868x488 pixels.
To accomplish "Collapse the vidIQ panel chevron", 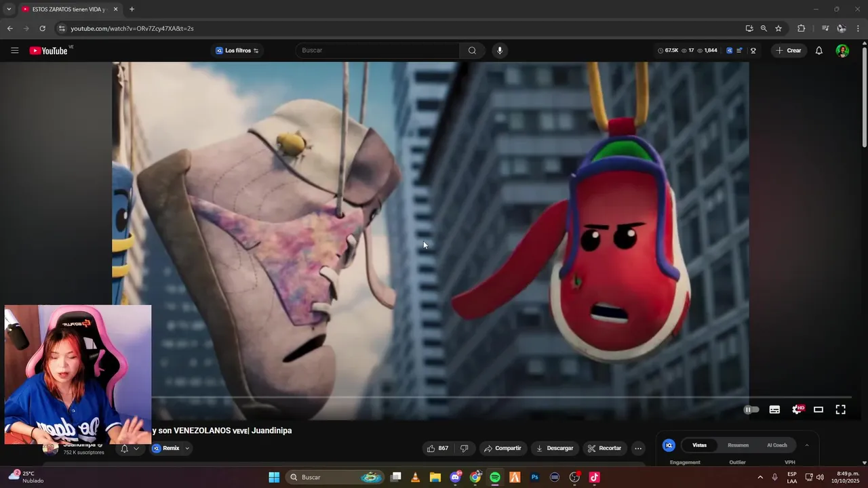I will [806, 445].
